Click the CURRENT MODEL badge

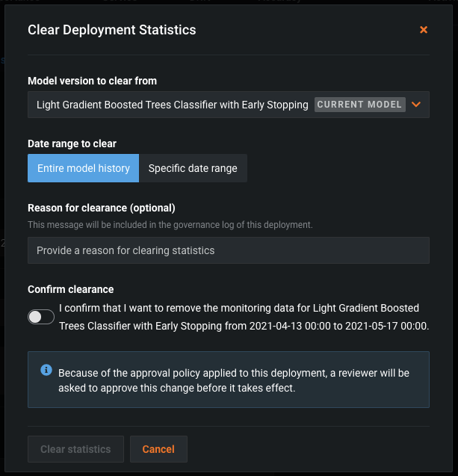(359, 105)
